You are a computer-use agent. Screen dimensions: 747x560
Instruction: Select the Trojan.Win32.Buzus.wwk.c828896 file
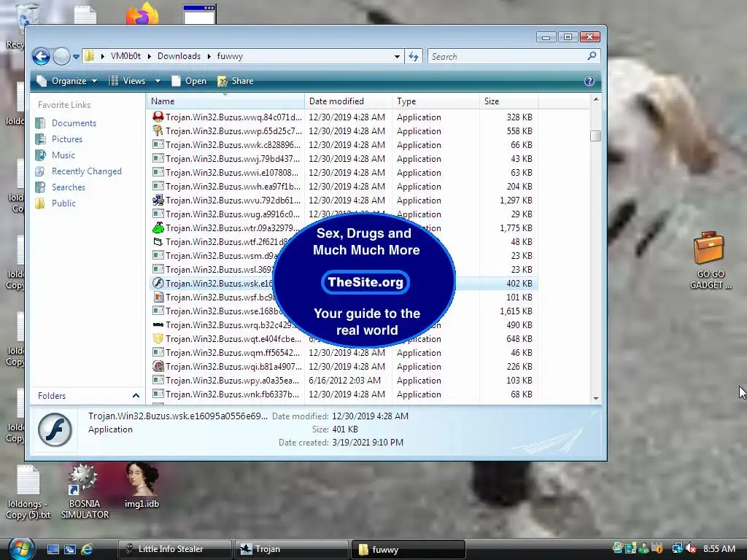coord(233,145)
